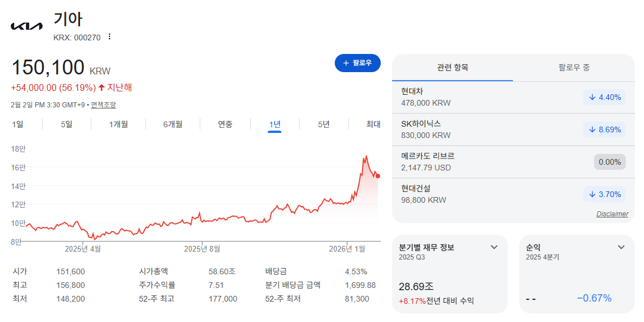Select the 5일 chart range tab
This screenshot has width=644, height=322.
66,124
